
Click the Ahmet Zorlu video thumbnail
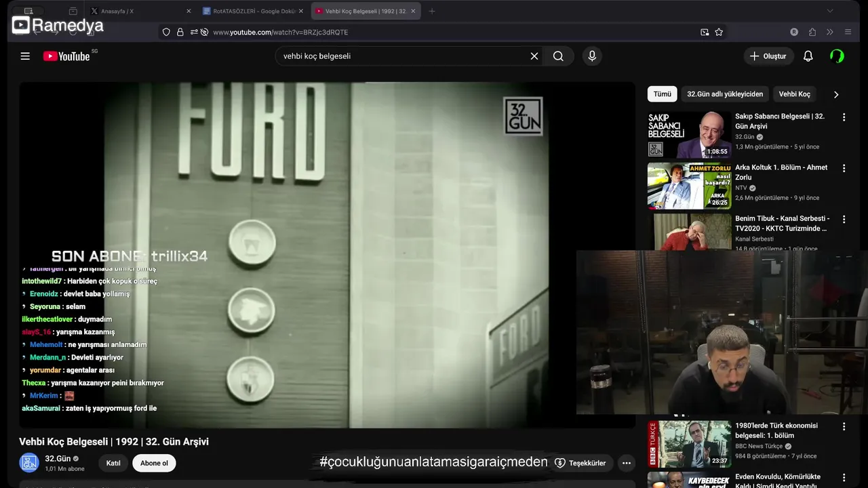689,186
